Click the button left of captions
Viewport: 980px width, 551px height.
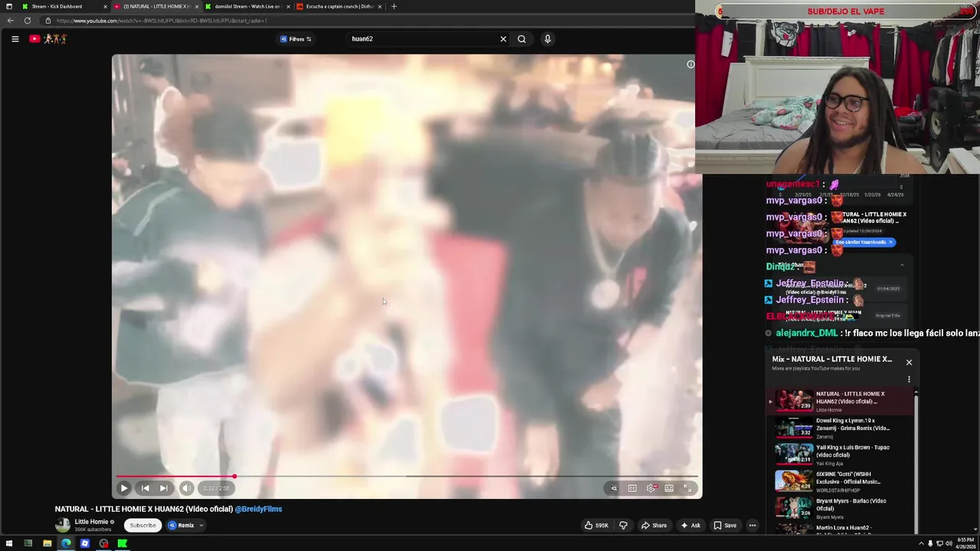tap(613, 488)
